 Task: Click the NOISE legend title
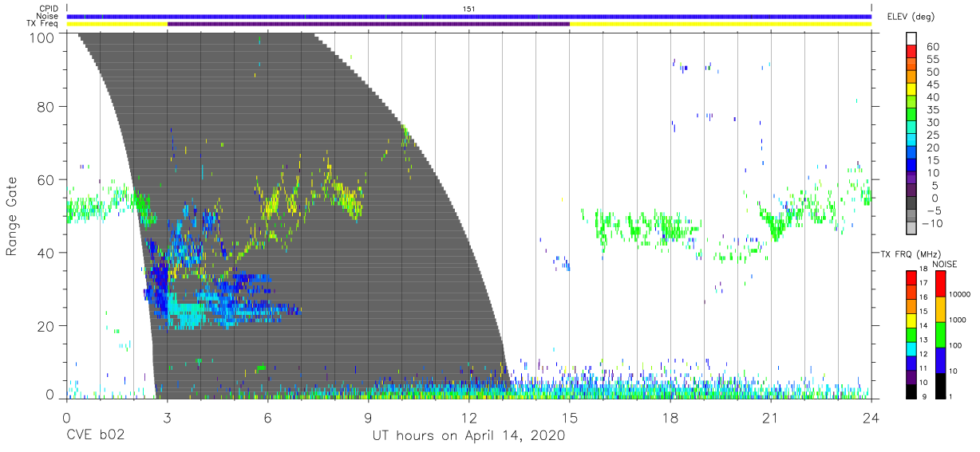(x=945, y=264)
